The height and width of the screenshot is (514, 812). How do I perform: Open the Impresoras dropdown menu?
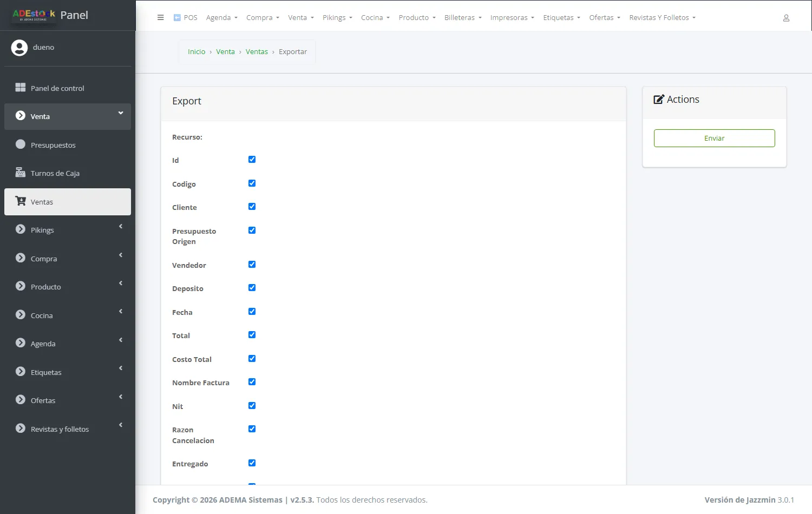click(x=512, y=18)
